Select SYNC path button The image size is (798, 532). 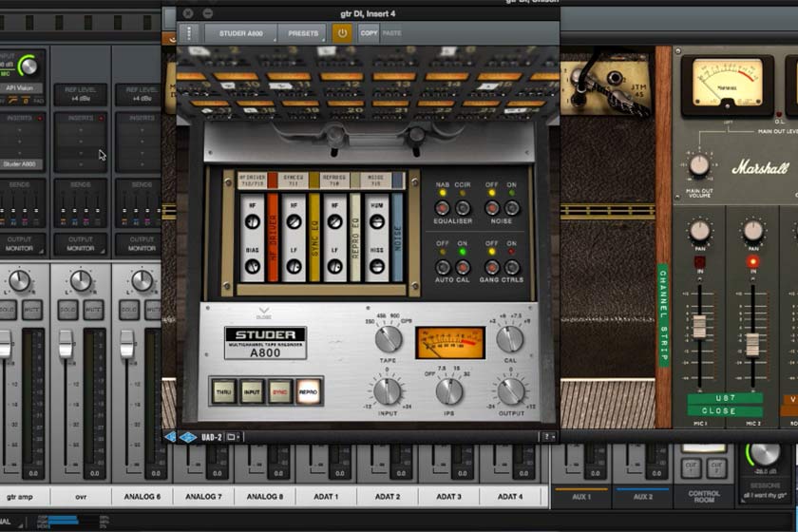click(x=279, y=392)
